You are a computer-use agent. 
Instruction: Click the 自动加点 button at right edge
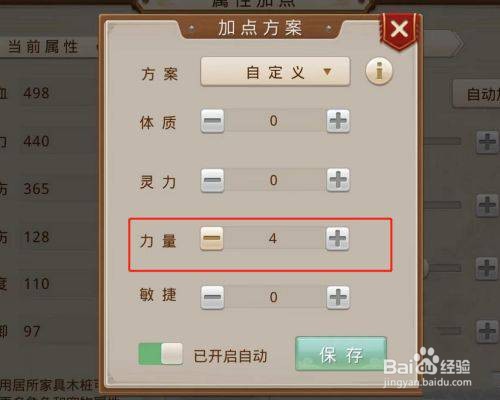pyautogui.click(x=477, y=94)
